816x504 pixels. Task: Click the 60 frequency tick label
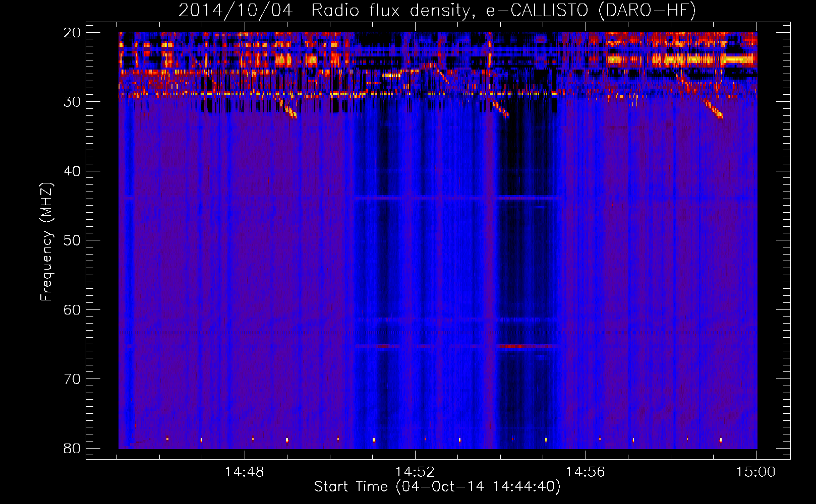[72, 310]
